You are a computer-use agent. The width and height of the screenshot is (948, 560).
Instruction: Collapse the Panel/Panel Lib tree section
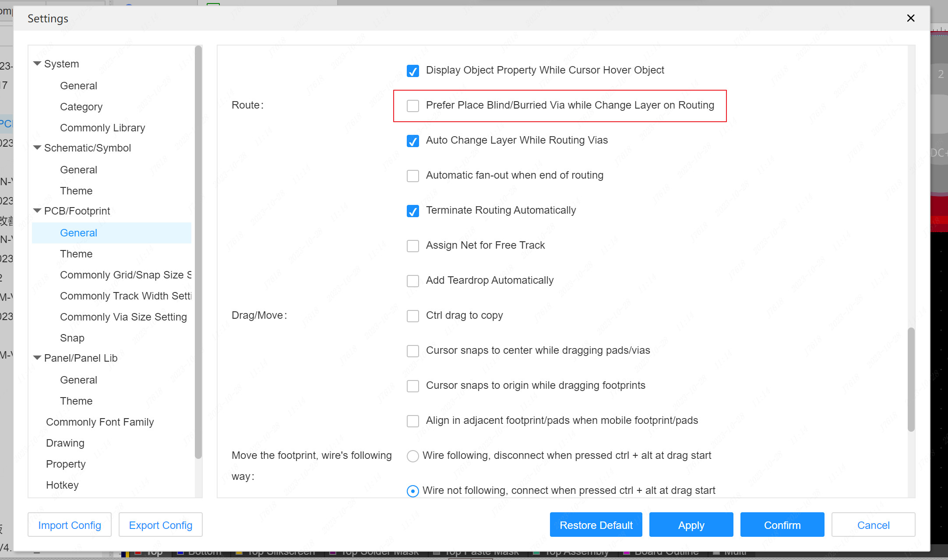(x=37, y=358)
